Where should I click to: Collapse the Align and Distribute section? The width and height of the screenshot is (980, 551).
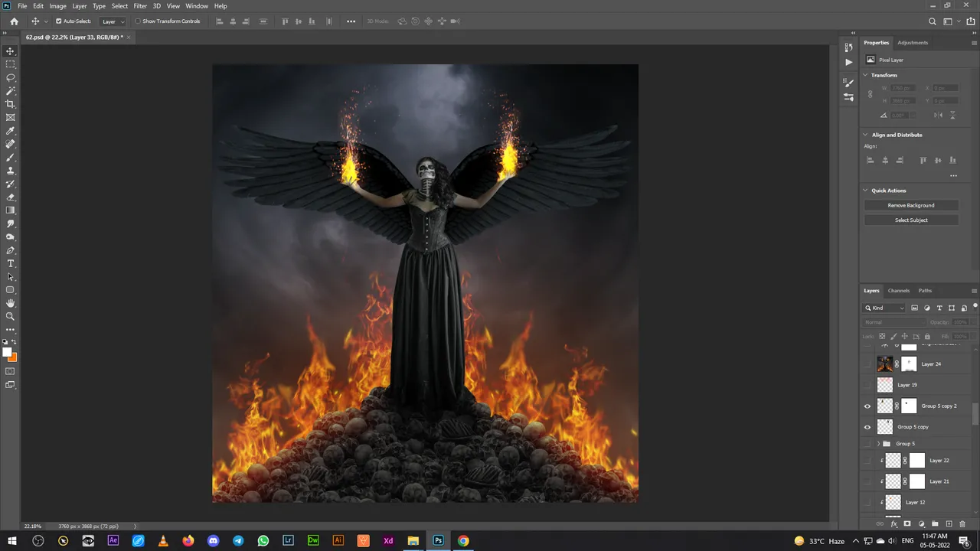coord(866,135)
